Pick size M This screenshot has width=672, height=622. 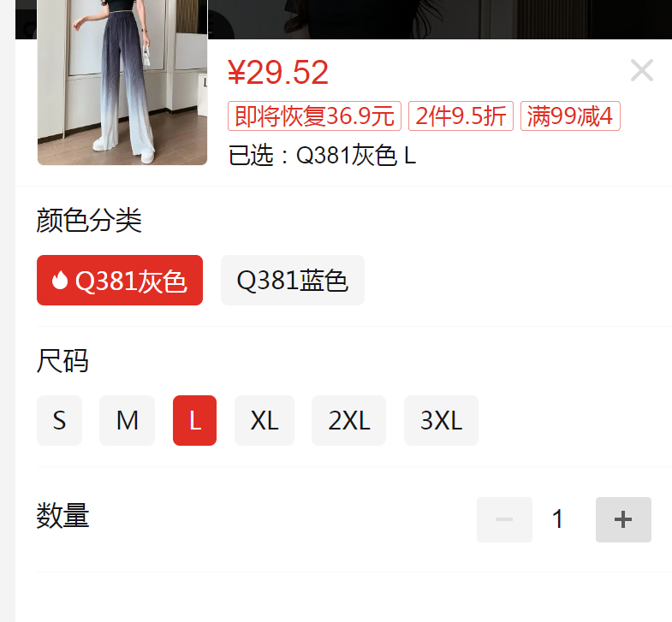click(128, 420)
